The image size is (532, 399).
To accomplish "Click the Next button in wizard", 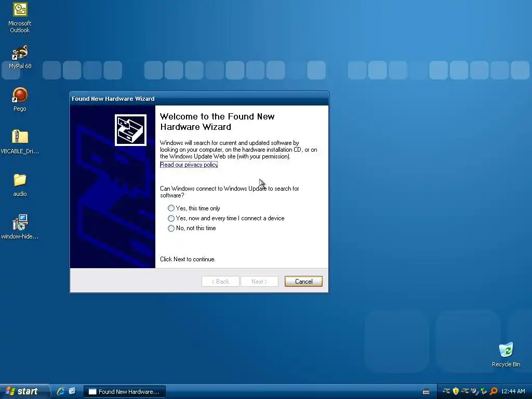I will coord(260,281).
